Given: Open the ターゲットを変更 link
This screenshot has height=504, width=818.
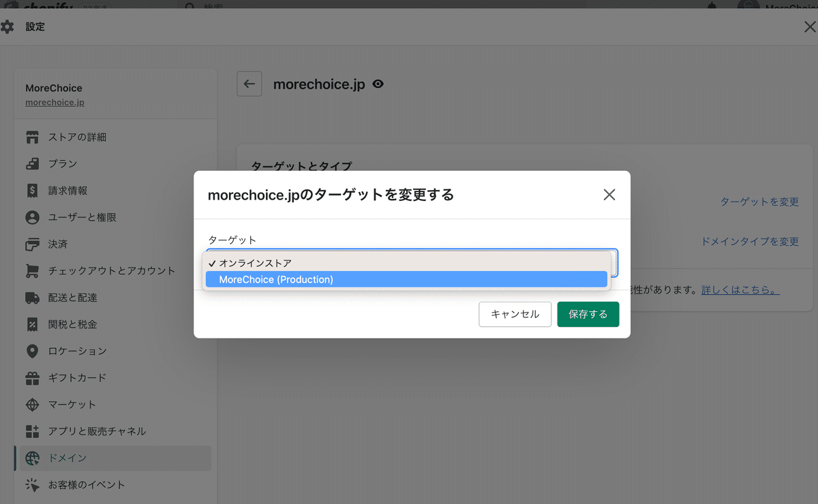Looking at the screenshot, I should click(x=759, y=202).
